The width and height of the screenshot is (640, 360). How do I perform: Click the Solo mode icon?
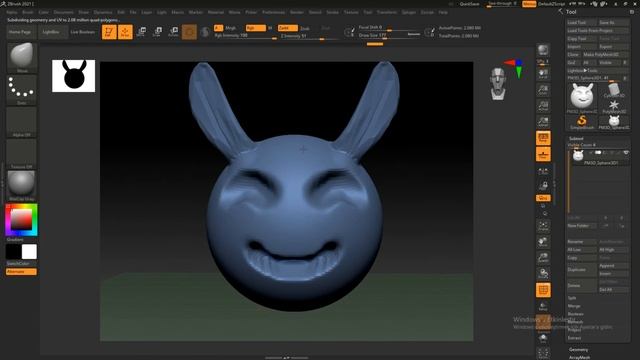point(543,338)
